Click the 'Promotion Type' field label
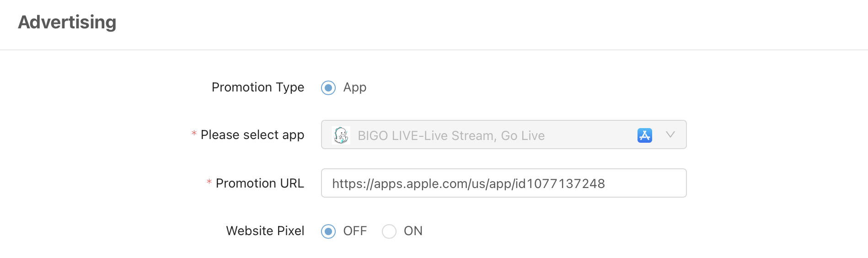868x258 pixels. (258, 87)
